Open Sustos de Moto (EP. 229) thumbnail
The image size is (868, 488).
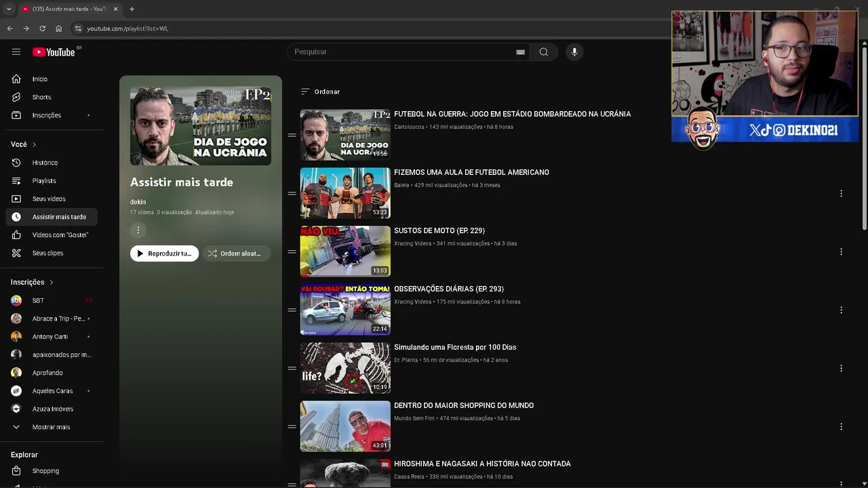pos(345,251)
